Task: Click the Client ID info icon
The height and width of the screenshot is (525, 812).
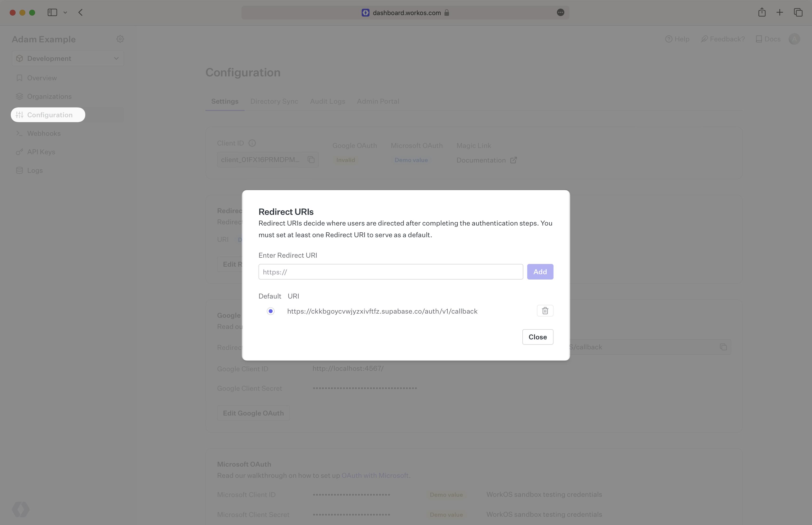Action: 252,143
